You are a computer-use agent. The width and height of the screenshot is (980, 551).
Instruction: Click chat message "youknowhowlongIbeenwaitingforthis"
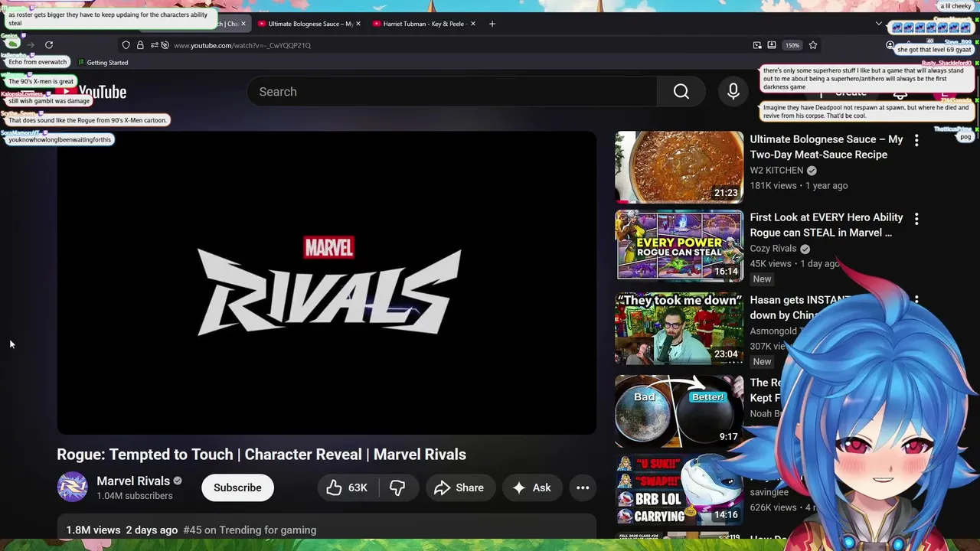pos(60,140)
